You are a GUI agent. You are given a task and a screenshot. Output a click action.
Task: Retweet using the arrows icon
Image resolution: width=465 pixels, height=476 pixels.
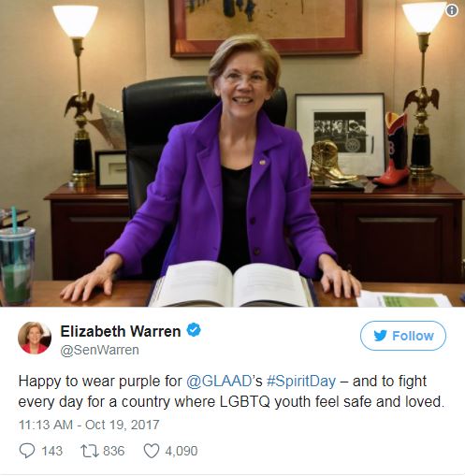click(90, 451)
